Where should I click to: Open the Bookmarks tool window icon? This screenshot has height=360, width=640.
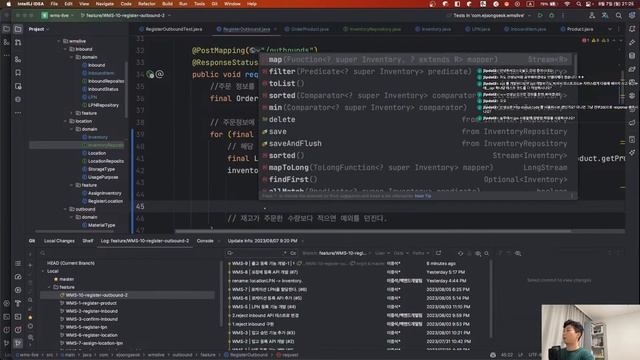coord(18,72)
